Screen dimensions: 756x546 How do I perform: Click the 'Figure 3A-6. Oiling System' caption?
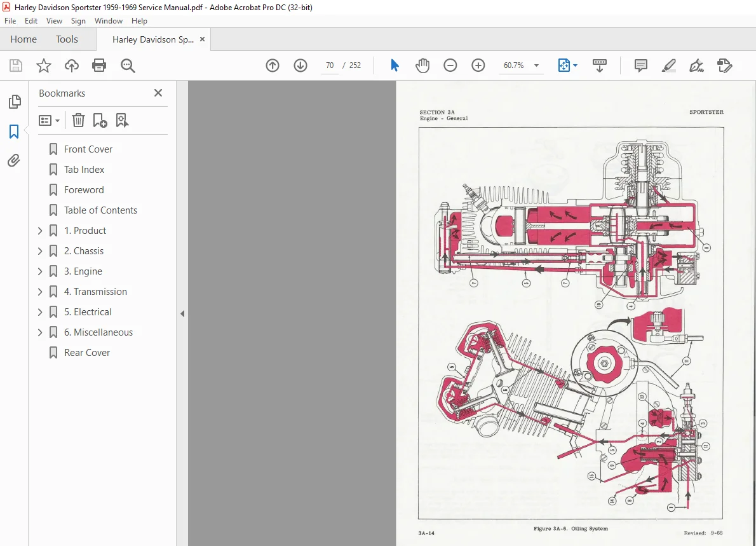pyautogui.click(x=570, y=529)
